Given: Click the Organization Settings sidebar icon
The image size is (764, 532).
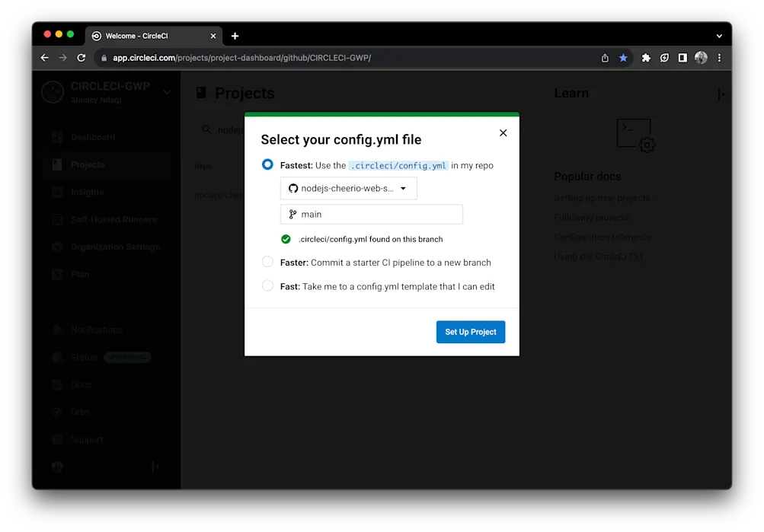Looking at the screenshot, I should tap(57, 247).
